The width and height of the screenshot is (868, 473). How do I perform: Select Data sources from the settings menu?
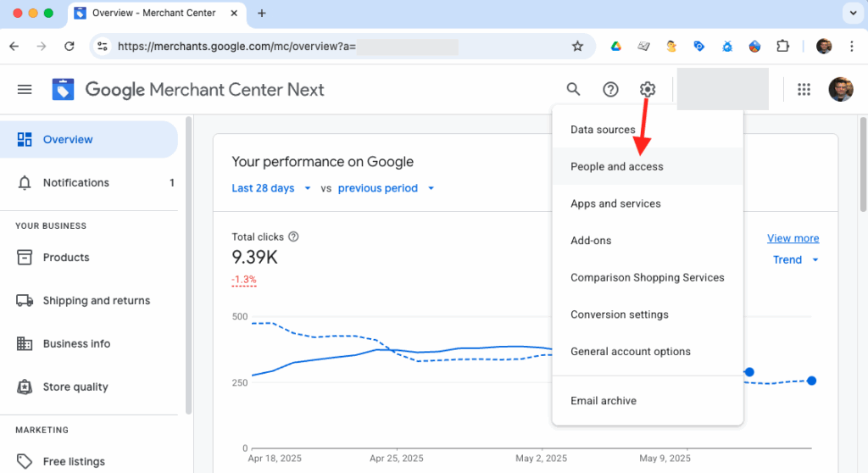pyautogui.click(x=647, y=130)
